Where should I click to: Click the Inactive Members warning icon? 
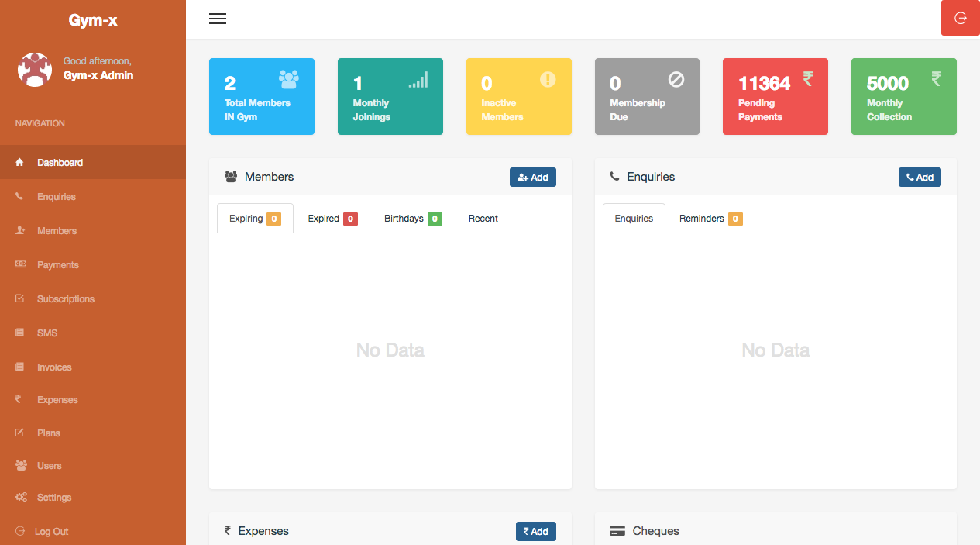548,79
